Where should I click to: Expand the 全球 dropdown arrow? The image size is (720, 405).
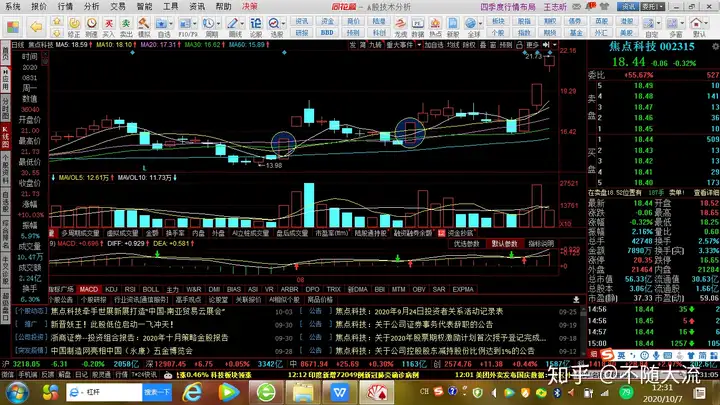pyautogui.click(x=480, y=23)
